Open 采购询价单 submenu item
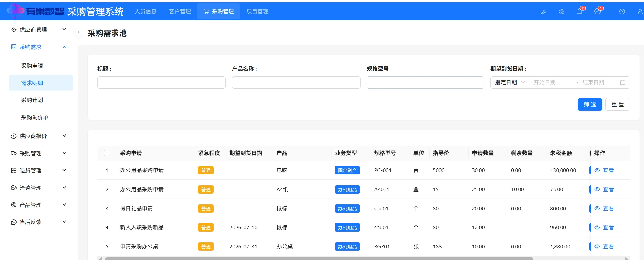The height and width of the screenshot is (260, 644). [x=41, y=117]
